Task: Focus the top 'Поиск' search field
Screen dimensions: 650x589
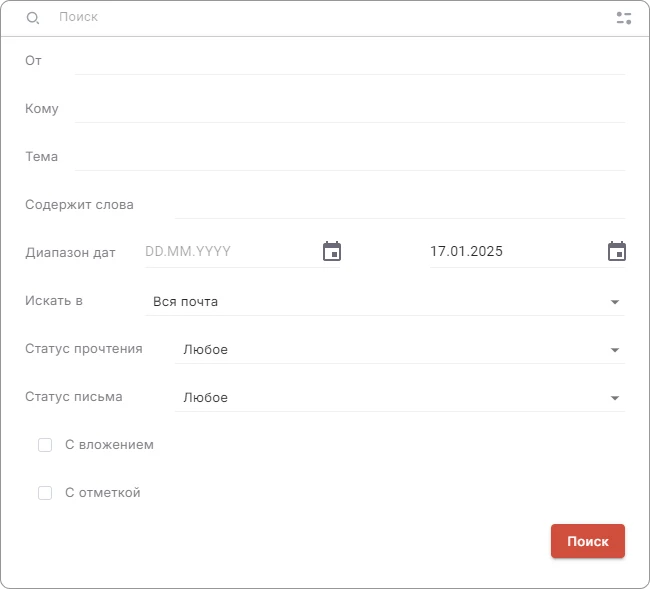Action: tap(330, 18)
